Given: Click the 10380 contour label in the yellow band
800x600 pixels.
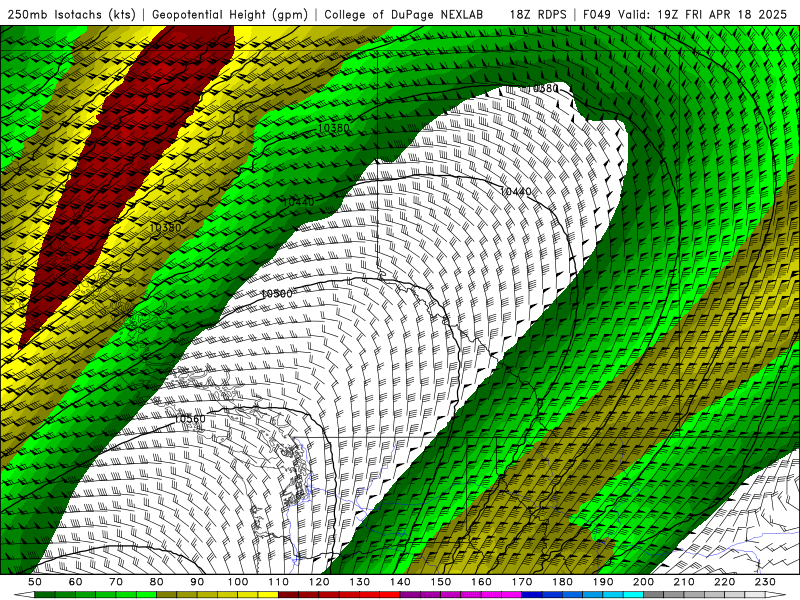Looking at the screenshot, I should point(165,228).
